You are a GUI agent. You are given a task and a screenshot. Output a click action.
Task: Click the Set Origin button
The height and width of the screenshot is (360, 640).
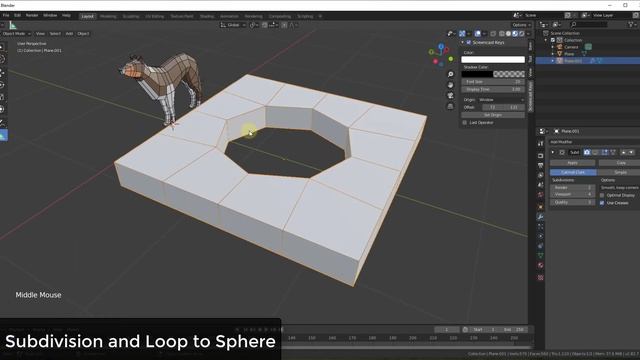(493, 115)
